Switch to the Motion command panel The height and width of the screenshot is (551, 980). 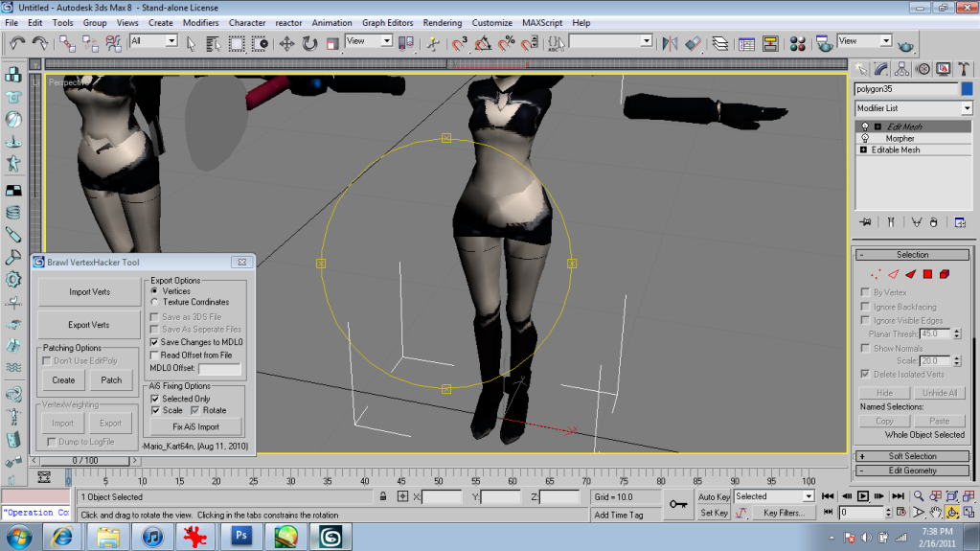coord(923,69)
